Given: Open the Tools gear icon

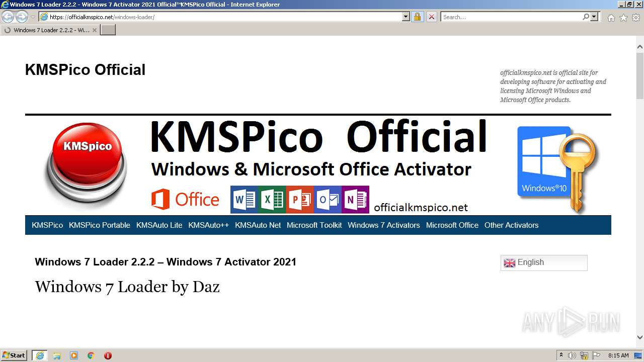Looking at the screenshot, I should pyautogui.click(x=636, y=18).
